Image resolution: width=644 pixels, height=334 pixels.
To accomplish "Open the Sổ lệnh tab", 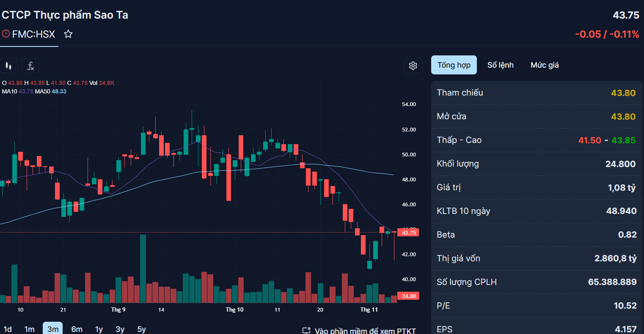I will click(501, 65).
